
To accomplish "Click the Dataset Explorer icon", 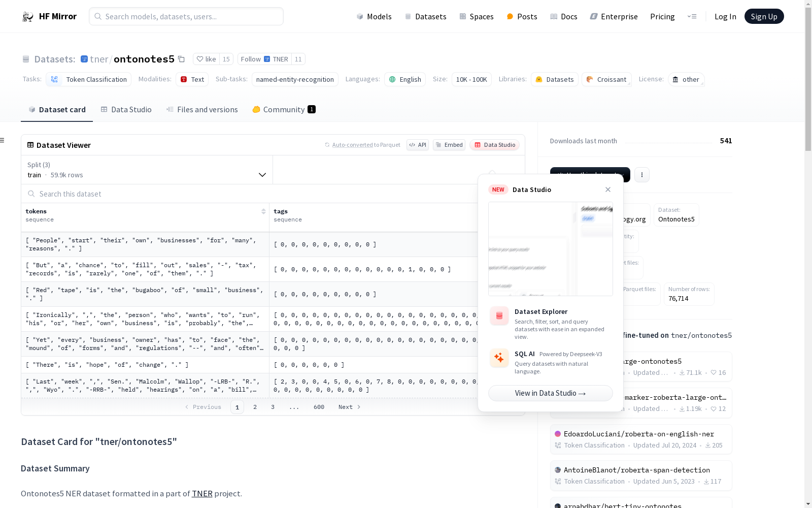I will [x=499, y=316].
